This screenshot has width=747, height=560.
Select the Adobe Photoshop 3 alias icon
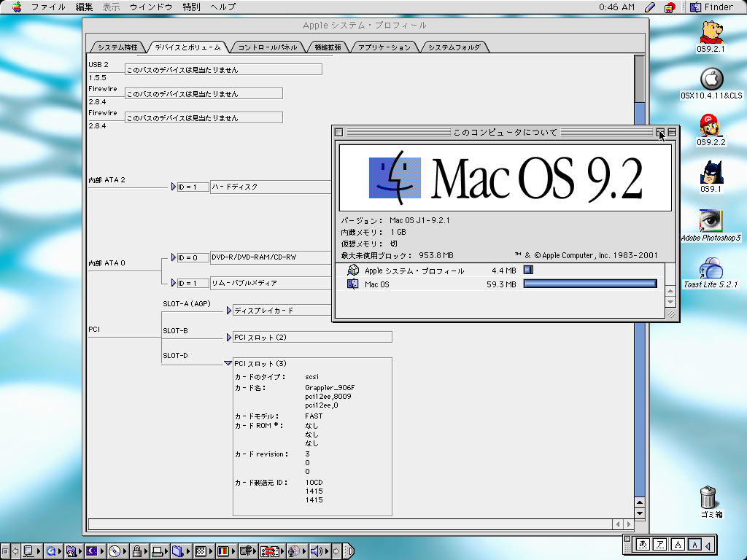click(711, 221)
